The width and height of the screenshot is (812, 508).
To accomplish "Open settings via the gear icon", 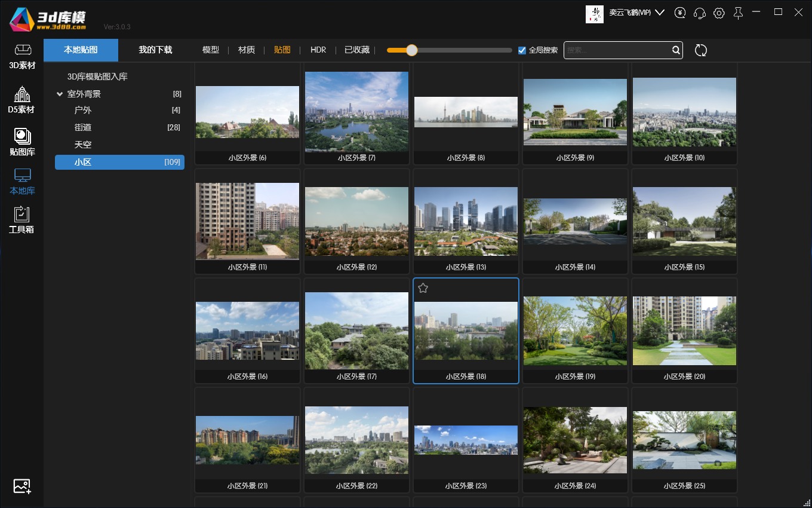I will [x=719, y=13].
